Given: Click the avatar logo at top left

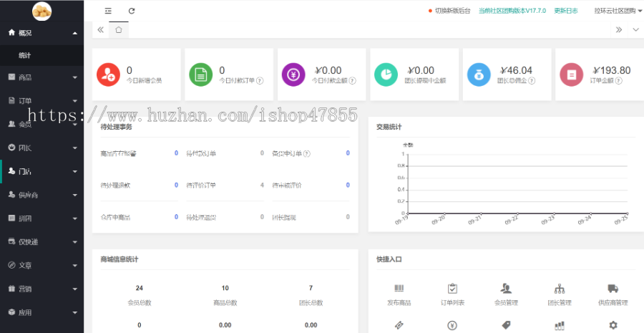Looking at the screenshot, I should point(42,11).
